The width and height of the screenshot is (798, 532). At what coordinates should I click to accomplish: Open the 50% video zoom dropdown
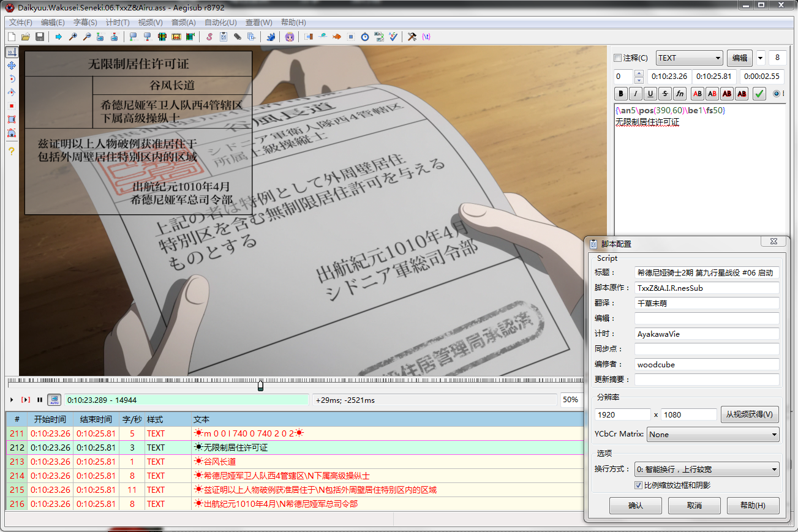click(571, 400)
